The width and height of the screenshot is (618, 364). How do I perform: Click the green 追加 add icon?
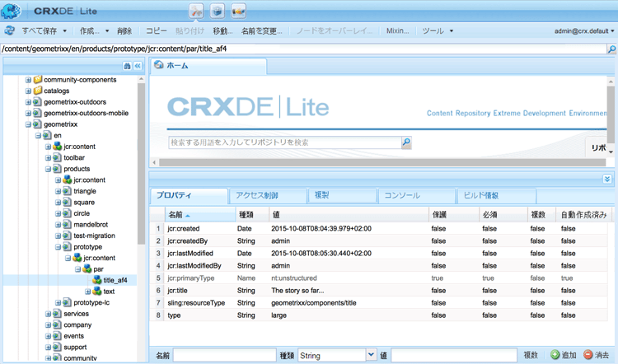(x=555, y=355)
